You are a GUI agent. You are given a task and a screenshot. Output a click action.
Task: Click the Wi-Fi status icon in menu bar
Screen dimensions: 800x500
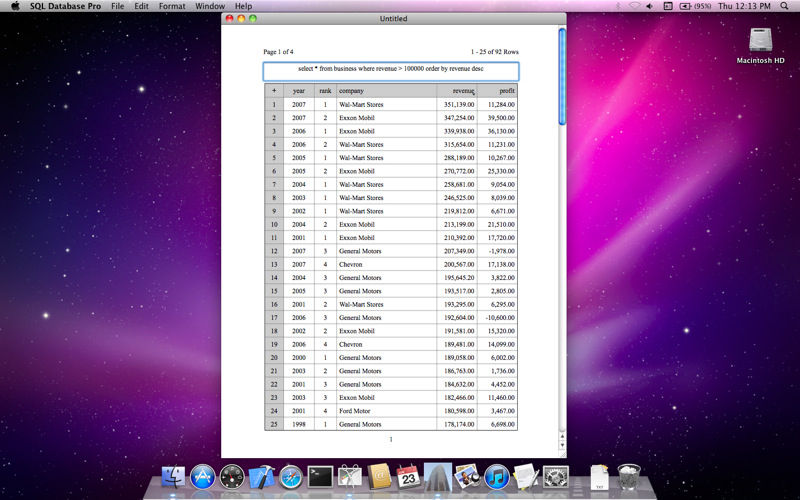pos(634,6)
